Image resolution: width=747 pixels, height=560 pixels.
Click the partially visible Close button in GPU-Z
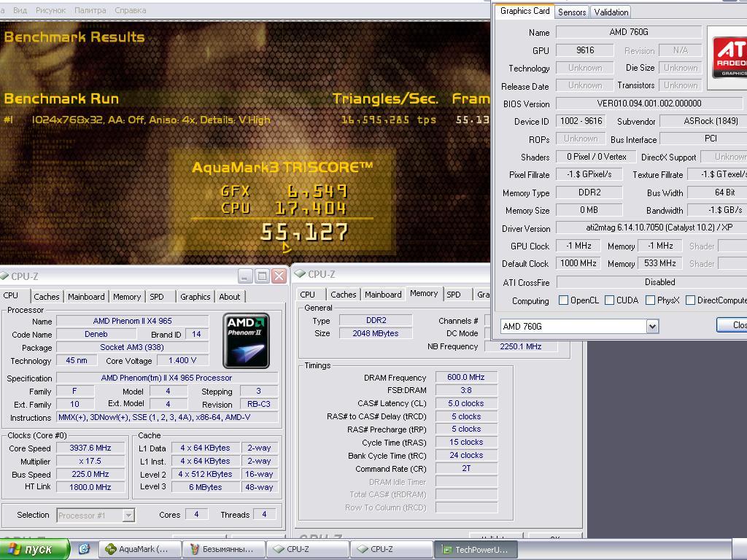tap(732, 324)
